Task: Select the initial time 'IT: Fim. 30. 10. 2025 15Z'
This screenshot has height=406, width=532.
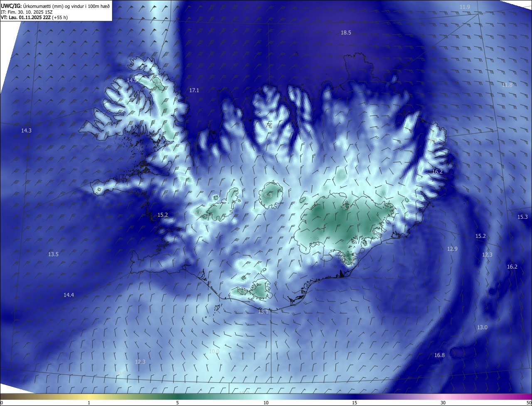Action: click(27, 12)
